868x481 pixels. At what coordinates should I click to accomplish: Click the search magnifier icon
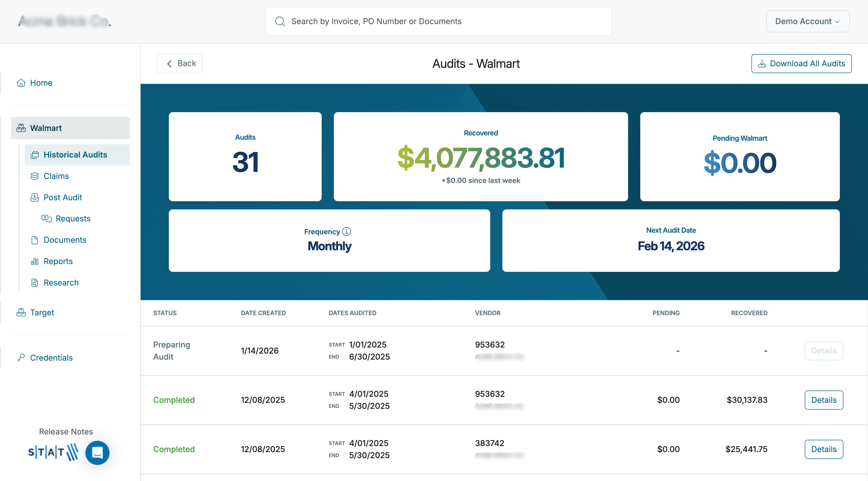pyautogui.click(x=280, y=22)
